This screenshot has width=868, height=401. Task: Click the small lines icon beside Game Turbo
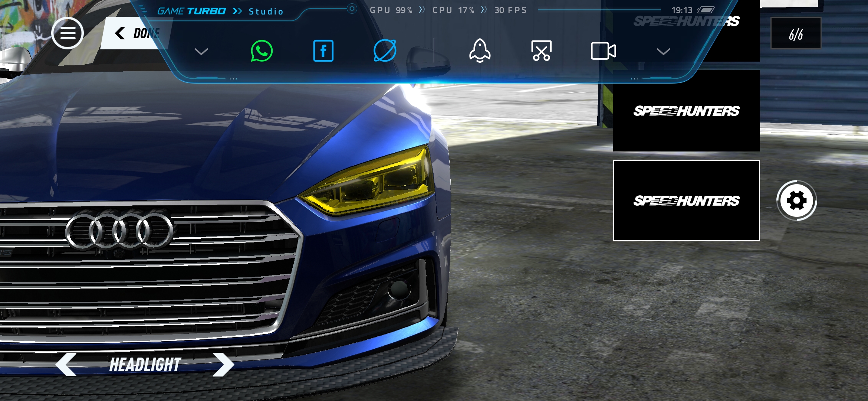pos(143,9)
